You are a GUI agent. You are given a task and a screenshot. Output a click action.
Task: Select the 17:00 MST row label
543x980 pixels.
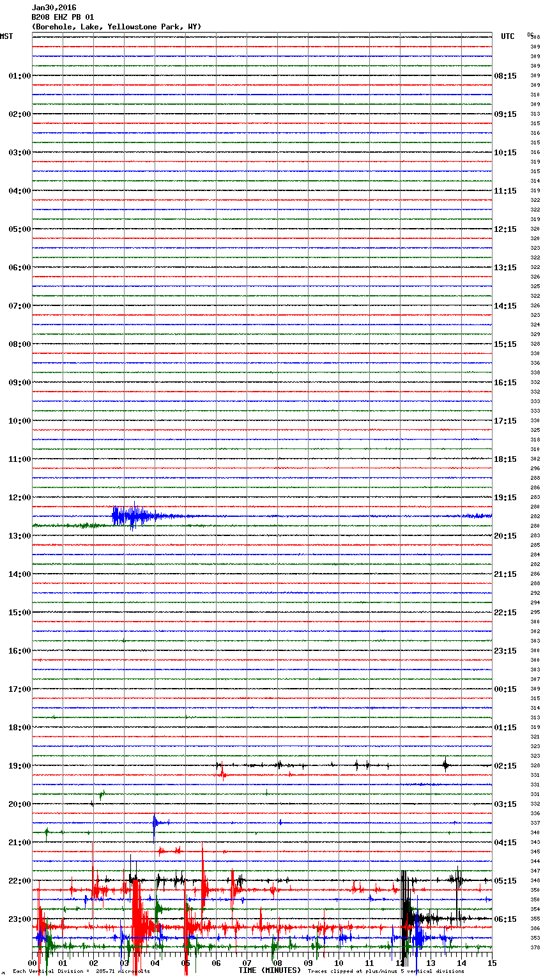click(x=19, y=689)
